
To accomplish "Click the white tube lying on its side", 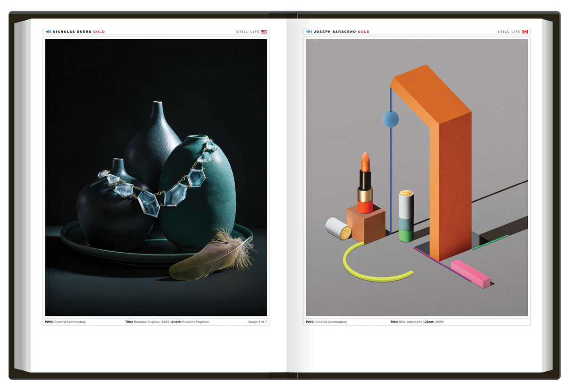I will tap(338, 229).
